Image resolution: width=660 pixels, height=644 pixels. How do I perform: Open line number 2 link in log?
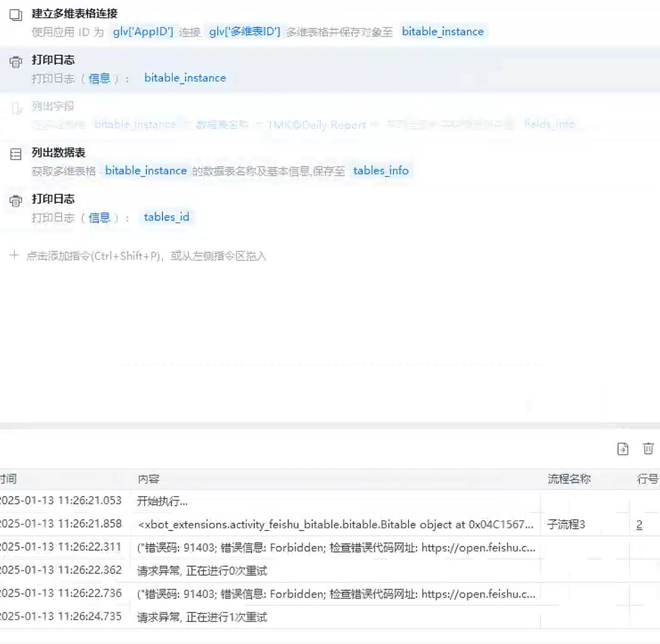point(639,524)
